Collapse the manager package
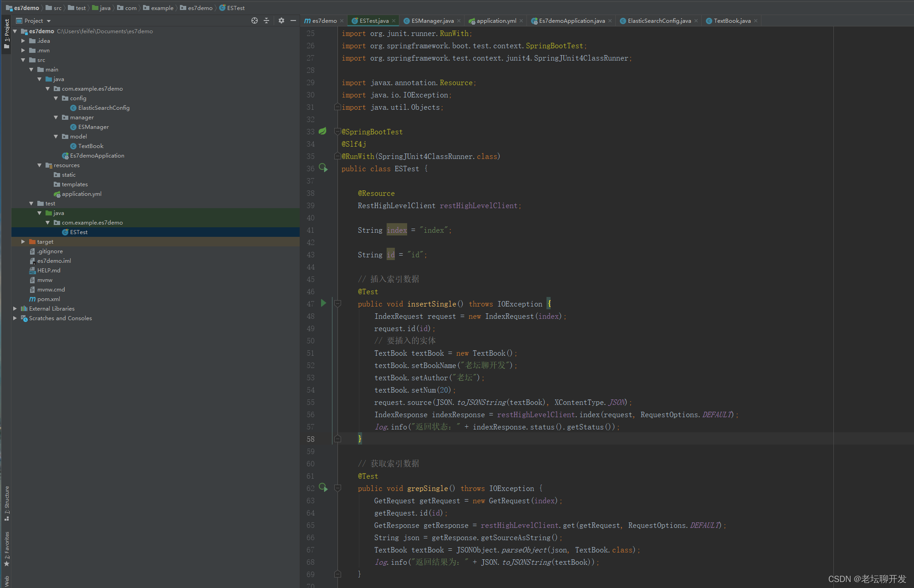Viewport: 914px width, 588px height. pos(56,118)
